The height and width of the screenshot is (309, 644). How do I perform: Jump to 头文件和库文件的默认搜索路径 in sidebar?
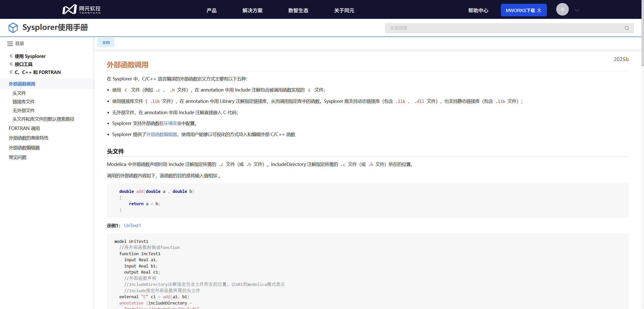(x=44, y=119)
